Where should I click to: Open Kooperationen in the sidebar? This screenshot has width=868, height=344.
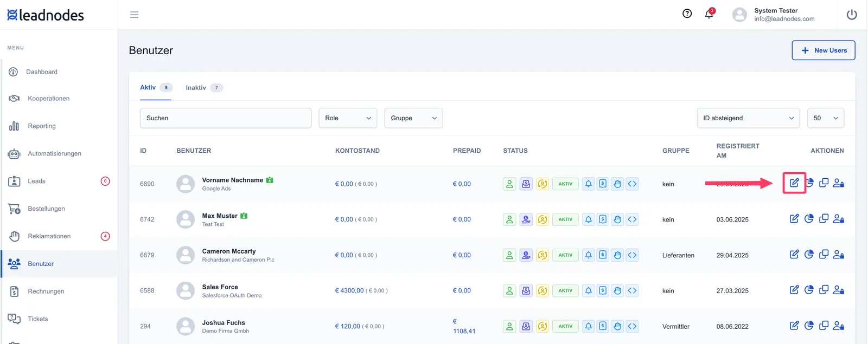pyautogui.click(x=49, y=99)
